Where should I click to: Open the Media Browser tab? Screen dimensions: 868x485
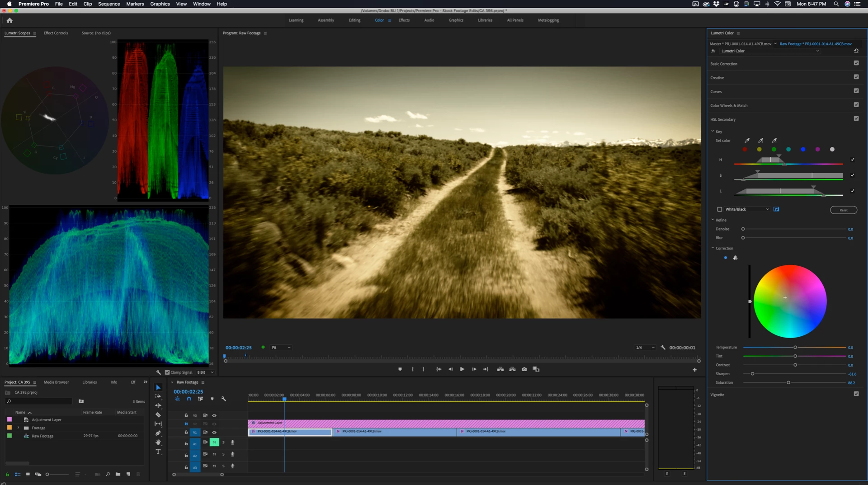[x=57, y=382]
